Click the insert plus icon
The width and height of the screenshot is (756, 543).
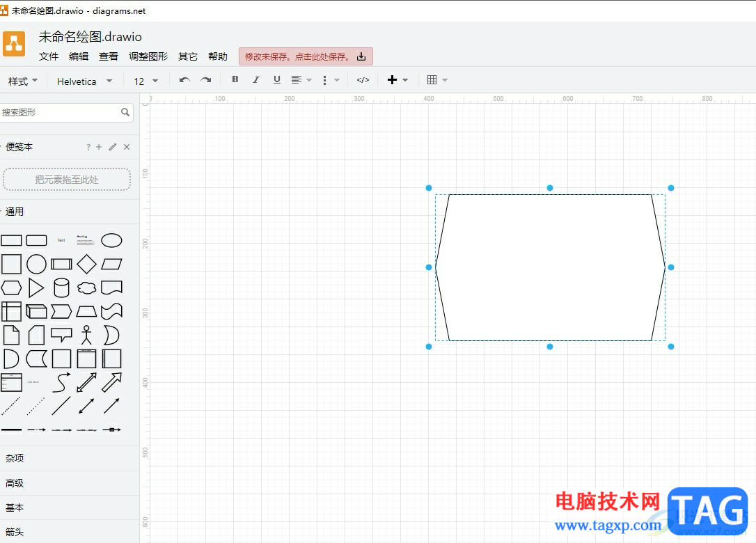click(393, 80)
